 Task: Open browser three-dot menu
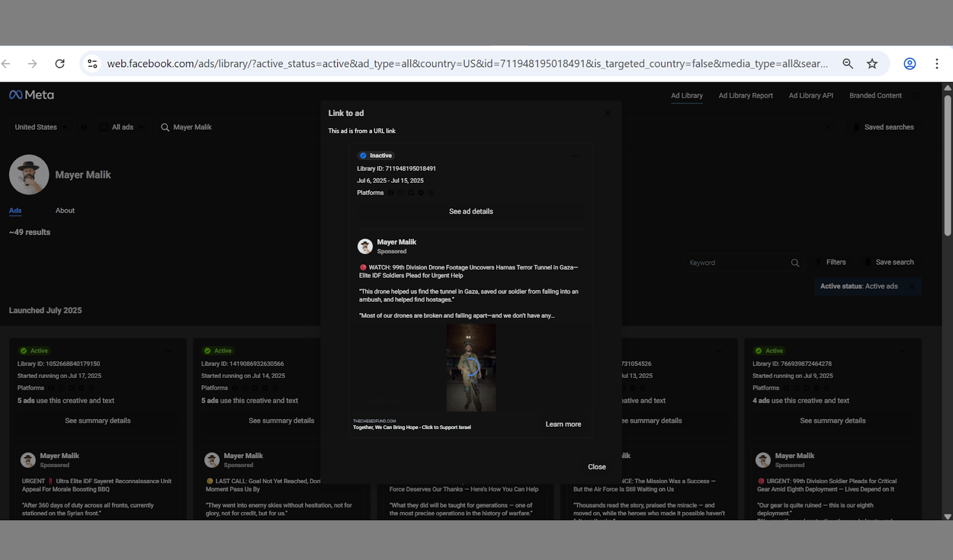pos(937,64)
